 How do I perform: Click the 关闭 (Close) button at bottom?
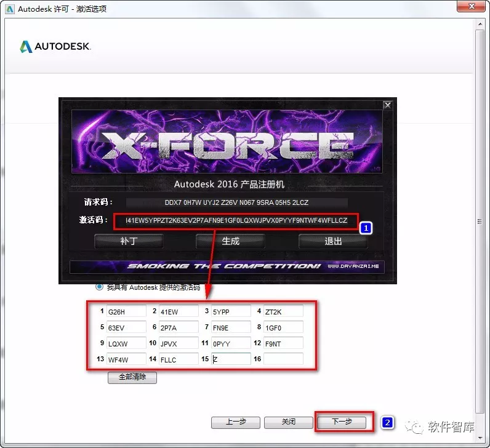coord(289,422)
